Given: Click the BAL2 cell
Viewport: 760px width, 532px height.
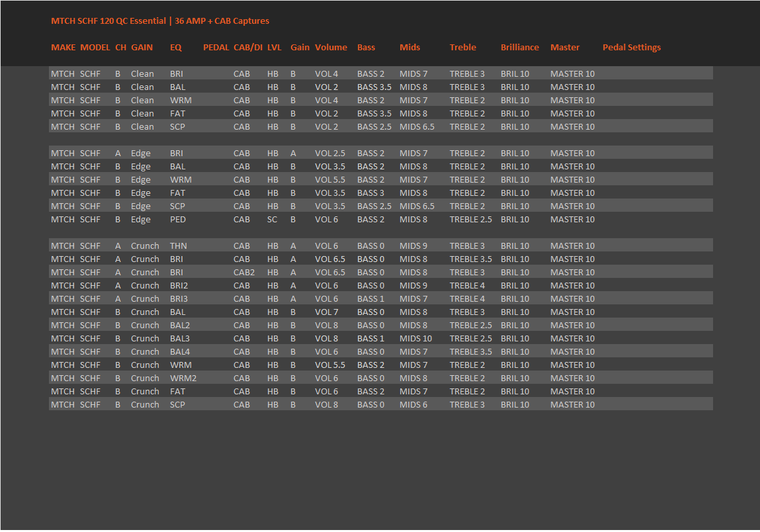Looking at the screenshot, I should coord(179,325).
